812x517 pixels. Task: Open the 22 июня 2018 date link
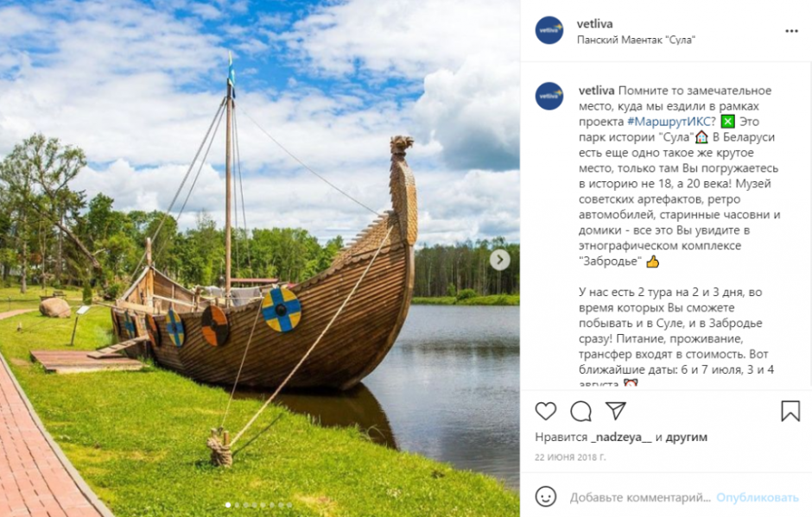(x=569, y=457)
